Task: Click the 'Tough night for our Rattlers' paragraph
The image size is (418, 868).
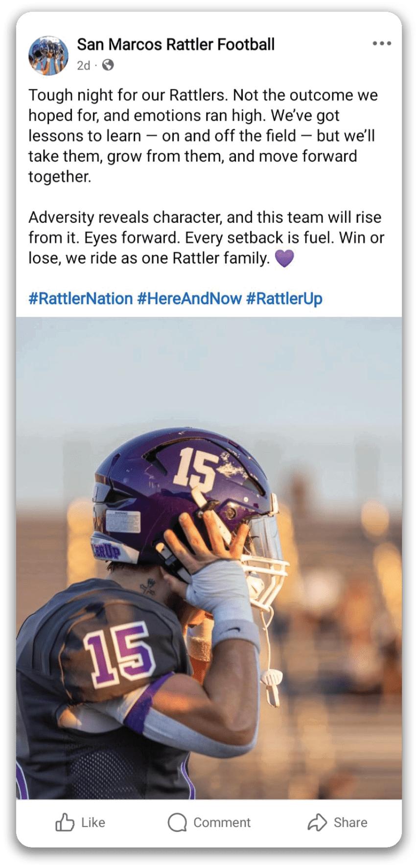Action: point(203,136)
